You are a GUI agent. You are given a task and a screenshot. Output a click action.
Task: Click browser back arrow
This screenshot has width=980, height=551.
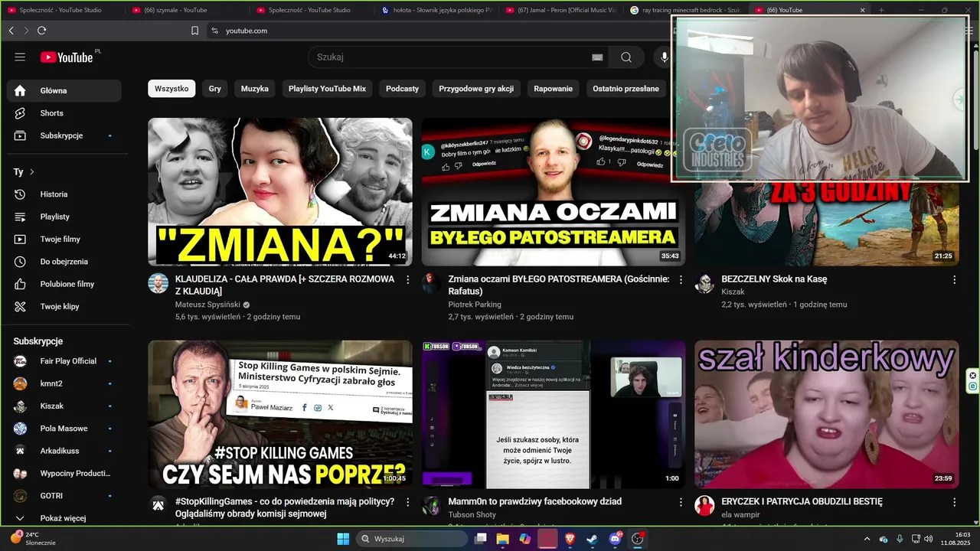[x=11, y=31]
